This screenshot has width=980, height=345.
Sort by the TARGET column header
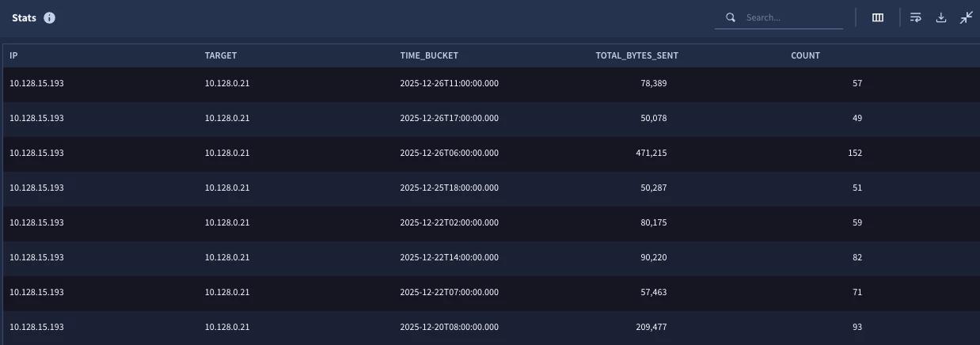coord(221,55)
